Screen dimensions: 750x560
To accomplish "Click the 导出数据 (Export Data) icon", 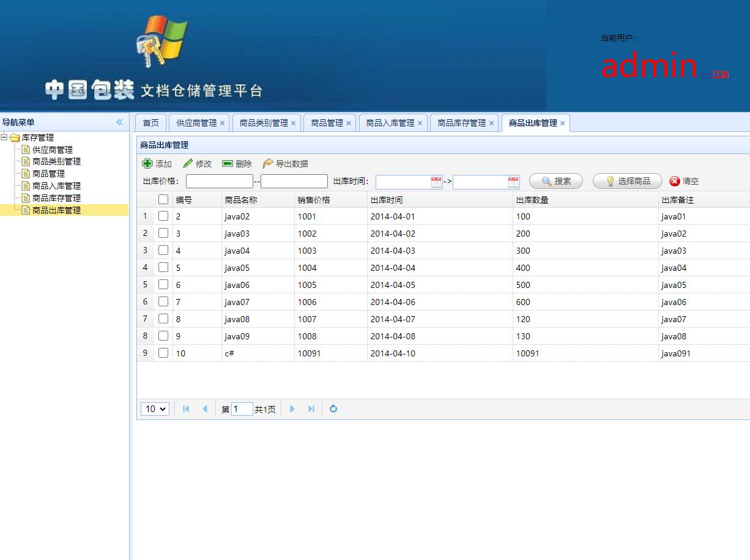I will tap(268, 163).
